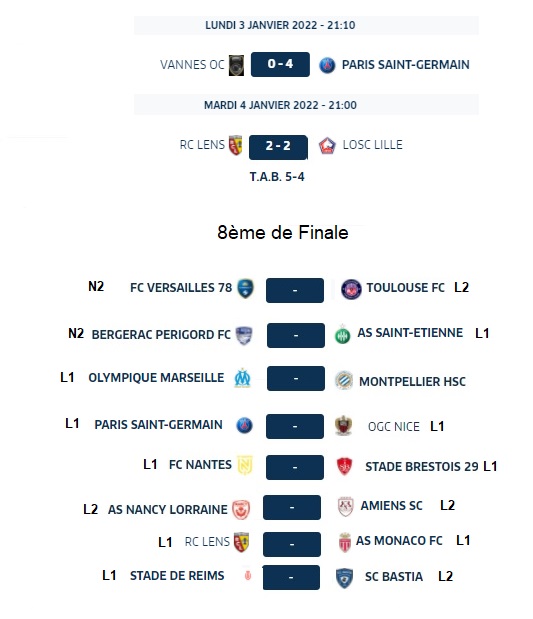
Task: Select the OGC Nice club crest
Action: pyautogui.click(x=343, y=426)
